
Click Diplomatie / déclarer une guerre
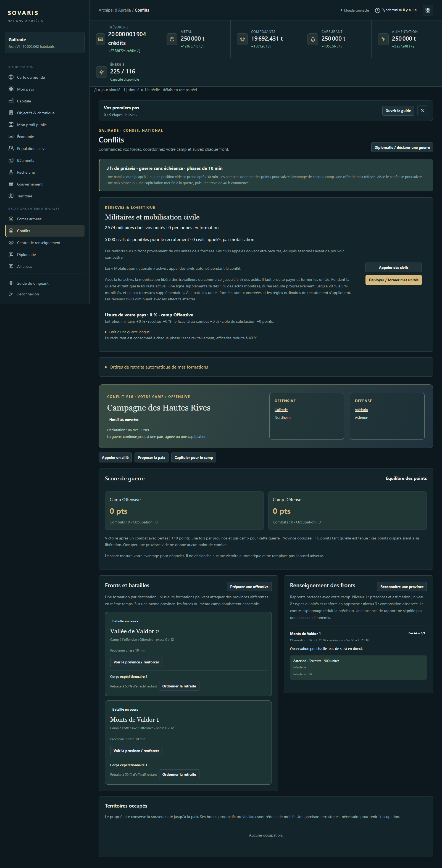tap(402, 148)
